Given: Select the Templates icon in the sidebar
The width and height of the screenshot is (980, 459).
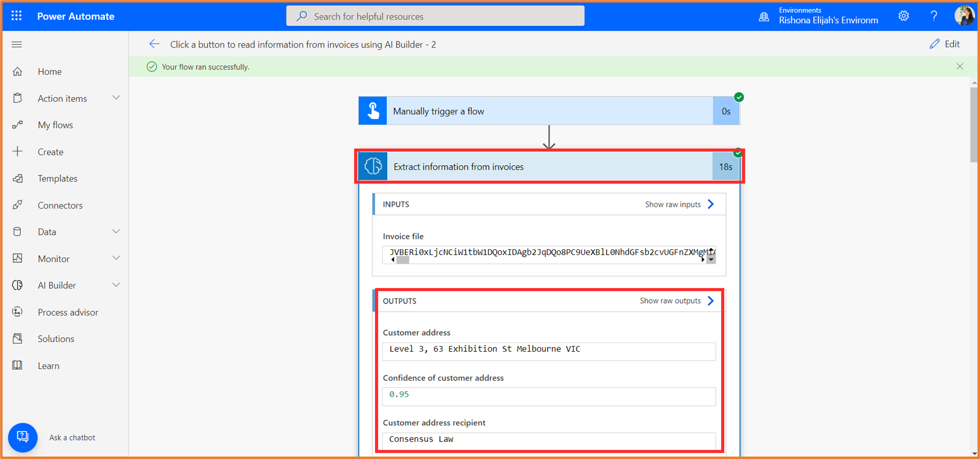Looking at the screenshot, I should click(18, 178).
